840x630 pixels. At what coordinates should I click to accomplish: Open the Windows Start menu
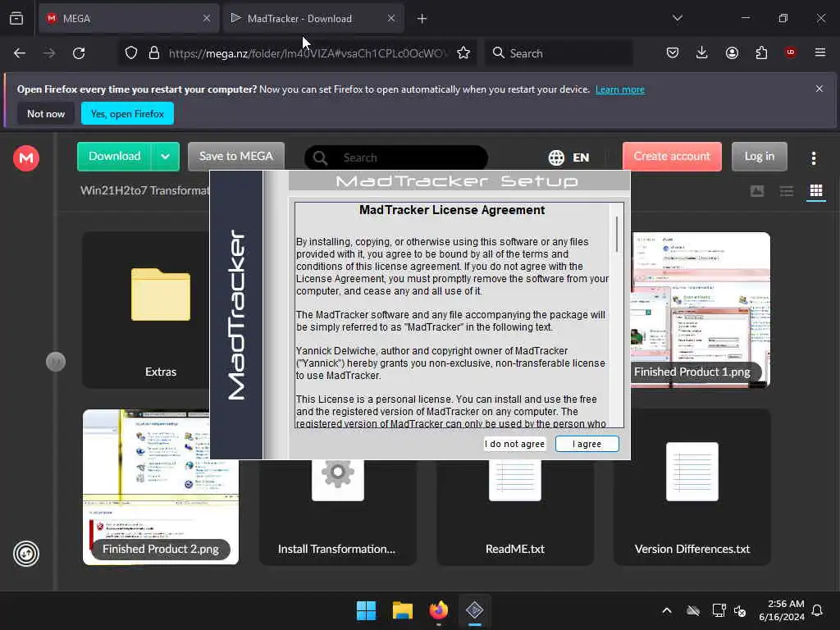(x=367, y=610)
